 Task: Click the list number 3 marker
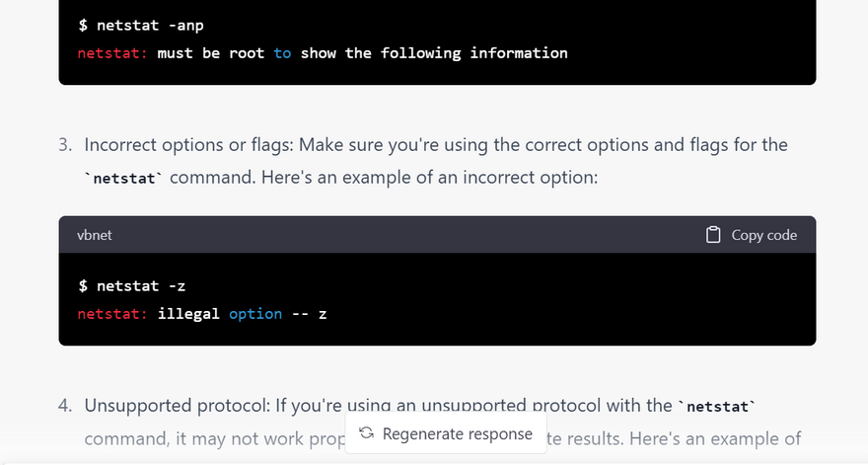click(64, 145)
